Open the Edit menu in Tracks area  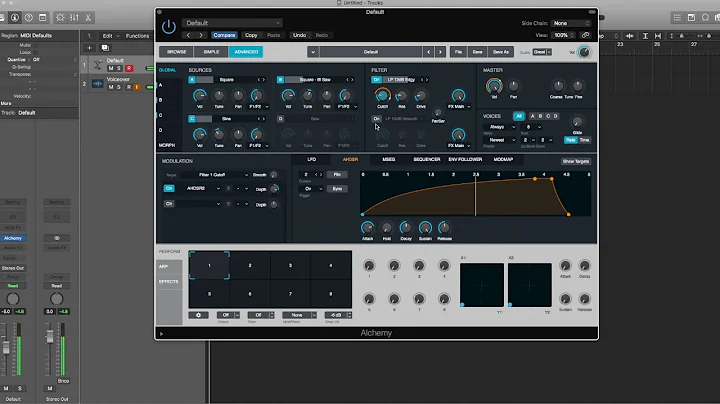tap(111, 36)
